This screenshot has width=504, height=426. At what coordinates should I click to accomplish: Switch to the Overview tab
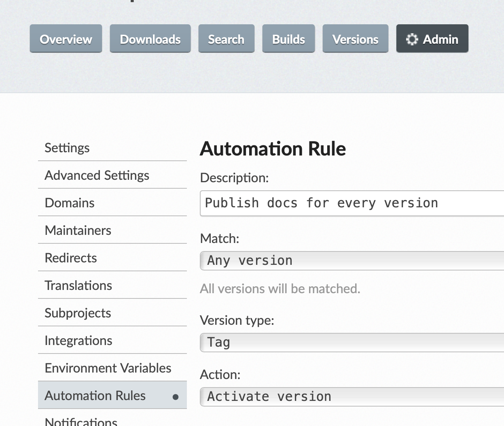click(66, 38)
